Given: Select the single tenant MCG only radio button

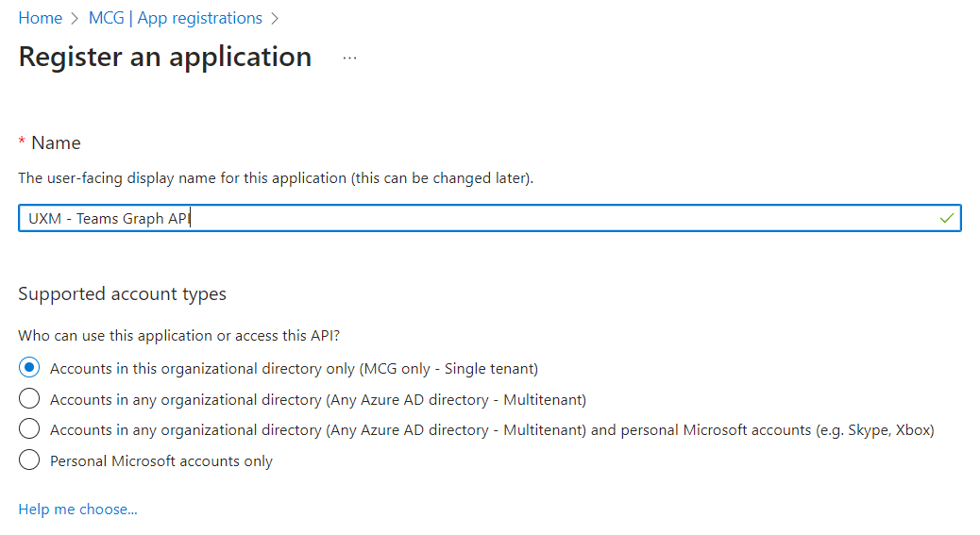Looking at the screenshot, I should [x=29, y=368].
